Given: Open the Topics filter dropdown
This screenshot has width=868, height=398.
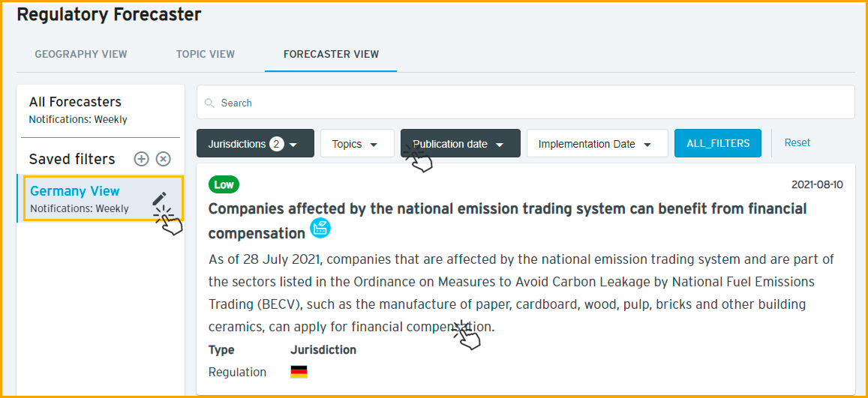Looking at the screenshot, I should pos(357,143).
